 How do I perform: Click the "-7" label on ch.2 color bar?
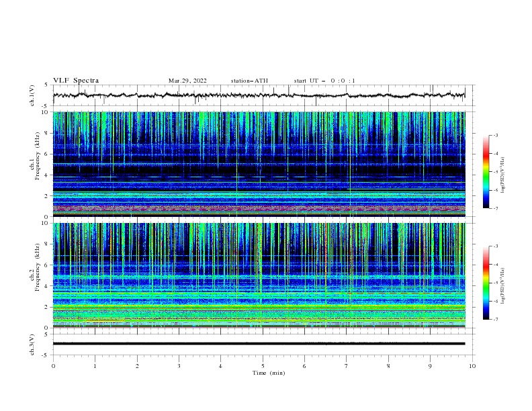click(x=496, y=320)
